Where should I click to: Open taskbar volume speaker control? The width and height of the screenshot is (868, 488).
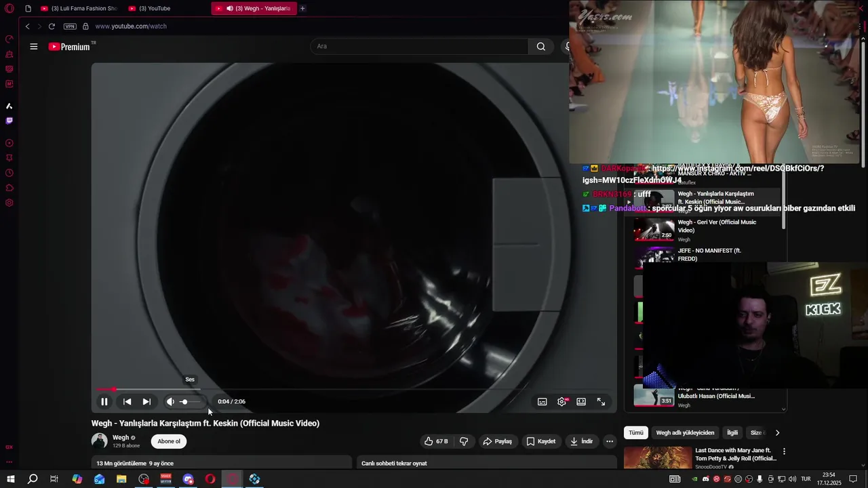[792, 479]
